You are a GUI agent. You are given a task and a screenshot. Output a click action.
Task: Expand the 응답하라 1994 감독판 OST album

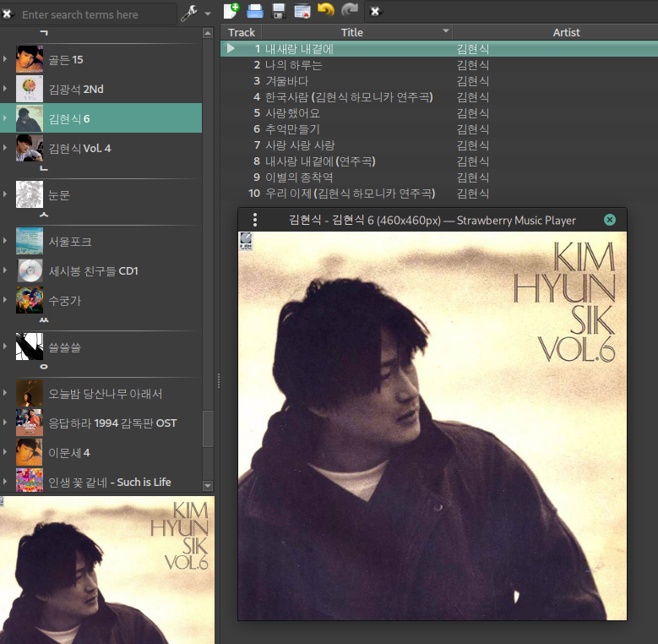5,423
